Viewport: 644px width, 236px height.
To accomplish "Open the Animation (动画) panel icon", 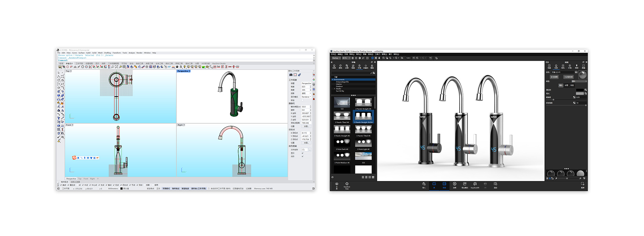I will [x=455, y=185].
